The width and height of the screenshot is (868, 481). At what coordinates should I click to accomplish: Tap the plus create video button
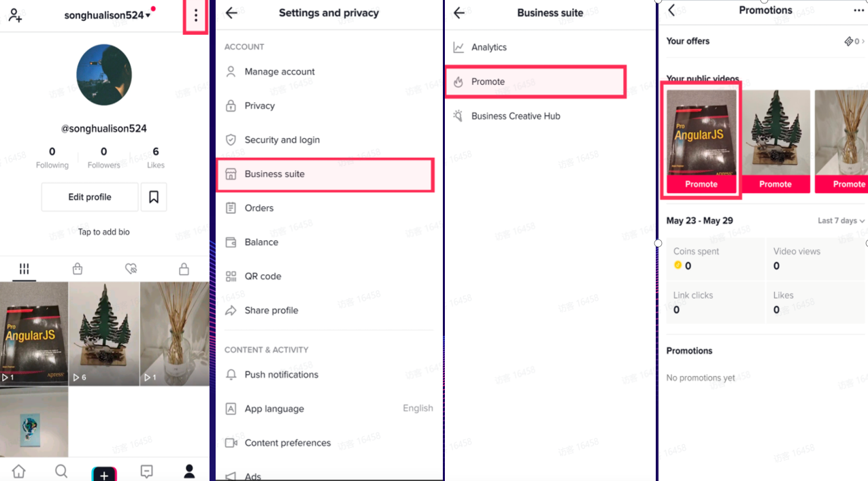[104, 474]
